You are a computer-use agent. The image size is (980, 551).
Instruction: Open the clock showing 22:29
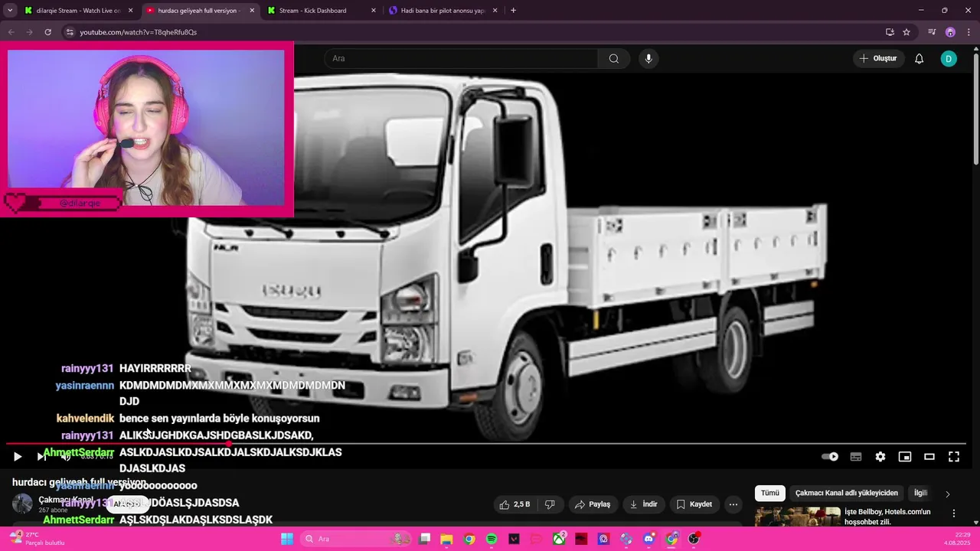click(x=957, y=539)
